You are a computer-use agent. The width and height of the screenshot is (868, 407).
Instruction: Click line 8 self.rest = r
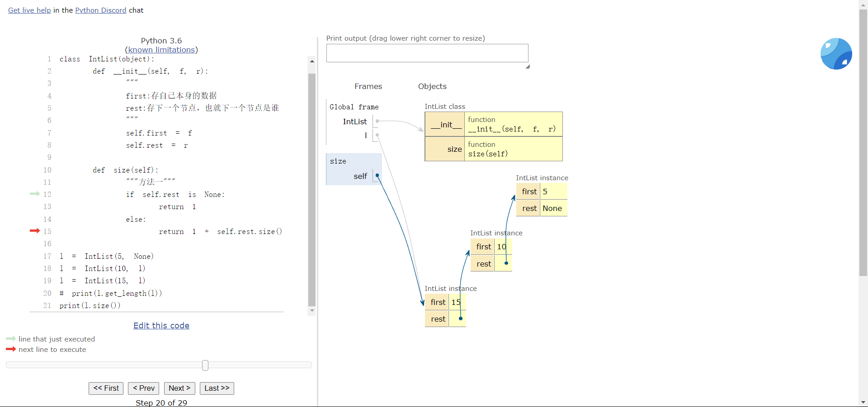click(x=157, y=145)
